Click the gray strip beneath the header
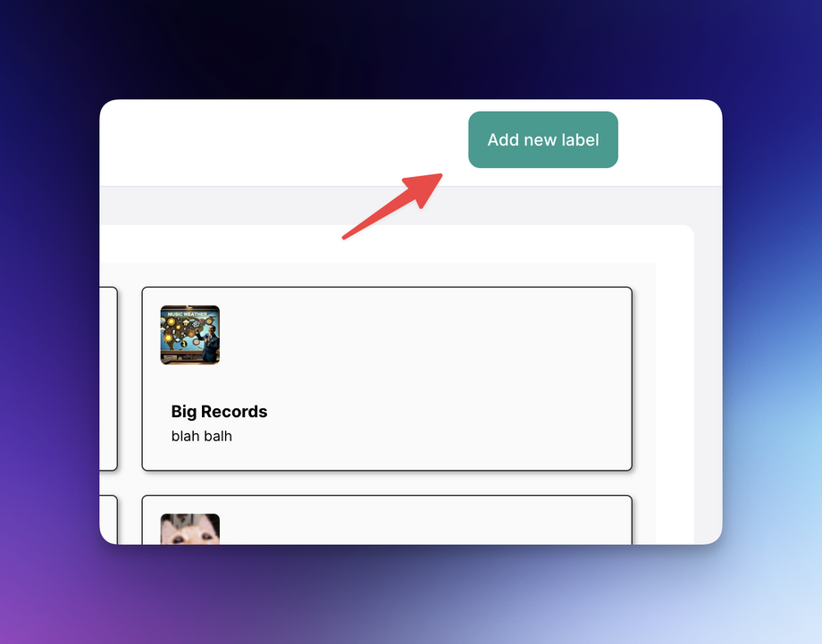The width and height of the screenshot is (822, 644). (x=398, y=205)
